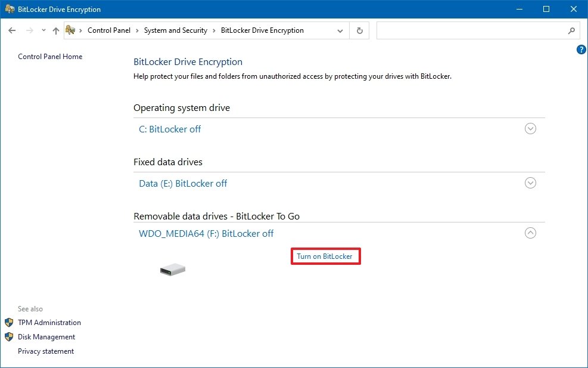Viewport: 588px width, 368px height.
Task: Click the search magnifier icon
Action: [571, 30]
